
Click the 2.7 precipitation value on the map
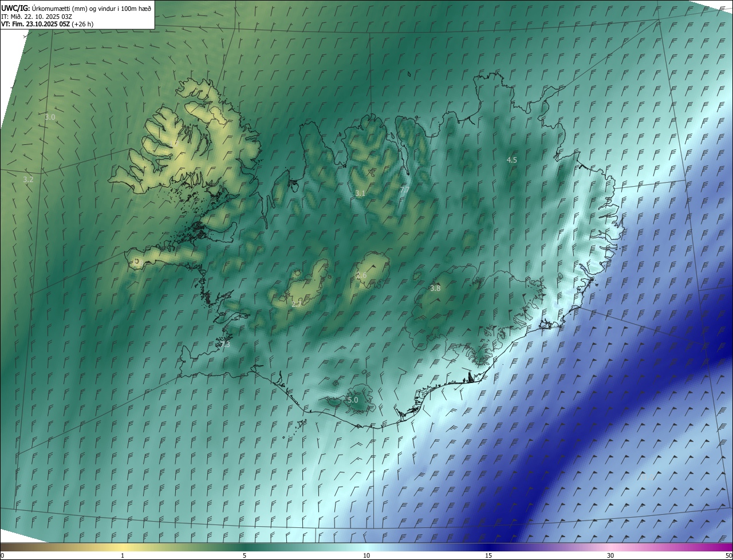pyautogui.click(x=296, y=304)
